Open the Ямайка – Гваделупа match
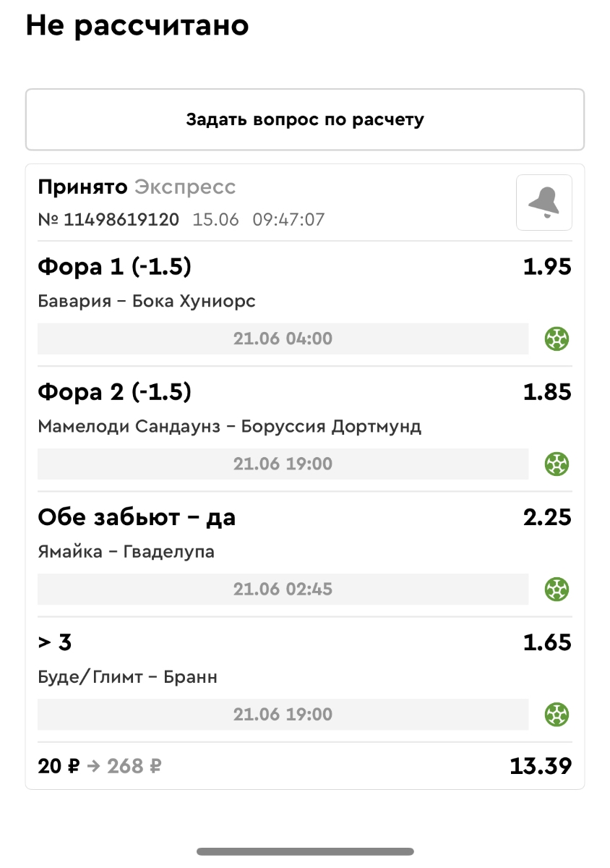 (x=126, y=552)
